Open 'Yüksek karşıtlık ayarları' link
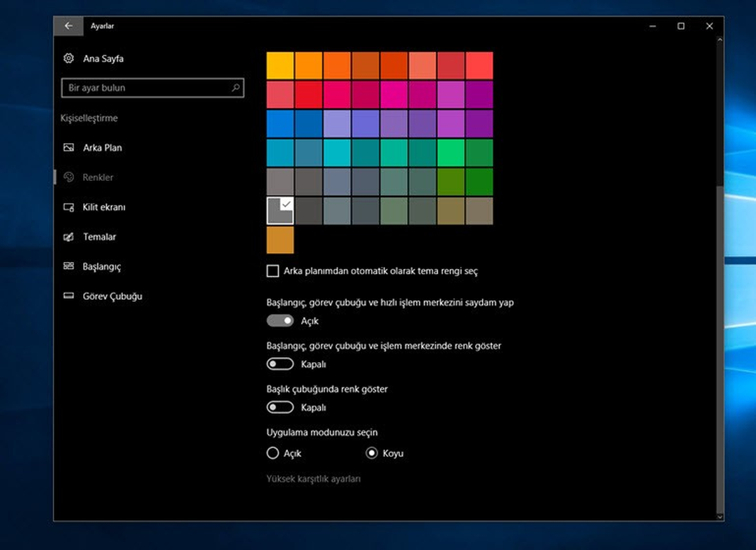This screenshot has height=550, width=756. tap(314, 479)
